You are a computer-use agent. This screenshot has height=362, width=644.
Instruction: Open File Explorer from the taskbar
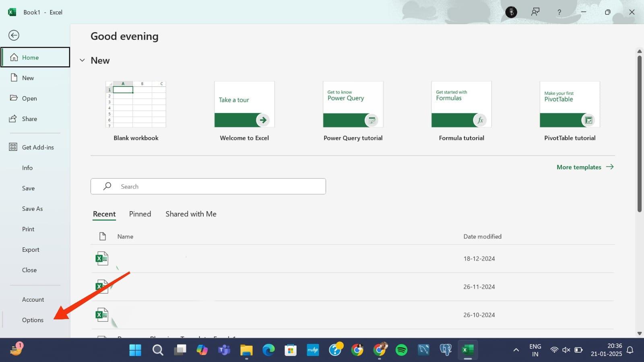coord(246,350)
